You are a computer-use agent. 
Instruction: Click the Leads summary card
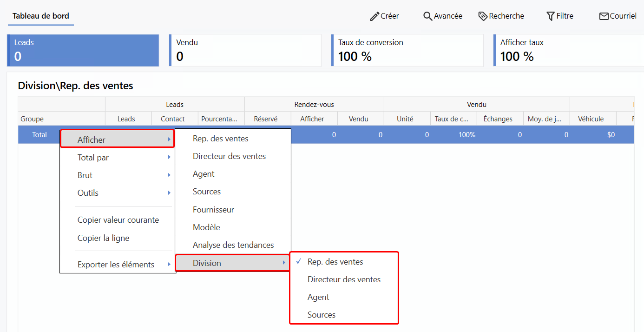83,50
